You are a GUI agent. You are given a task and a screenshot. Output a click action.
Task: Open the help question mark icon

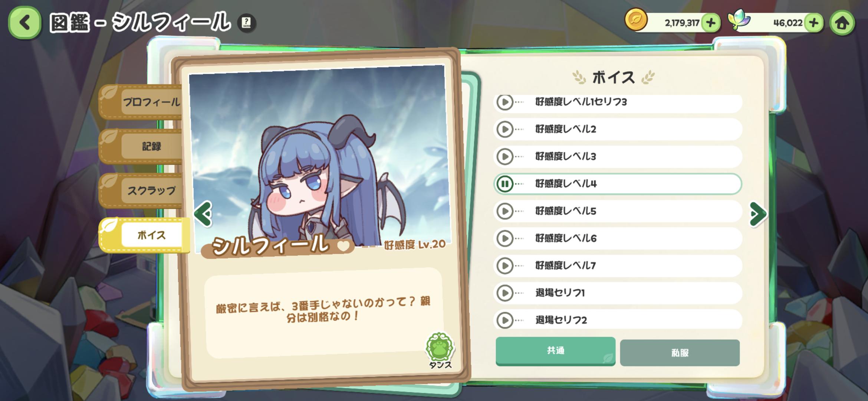click(246, 23)
